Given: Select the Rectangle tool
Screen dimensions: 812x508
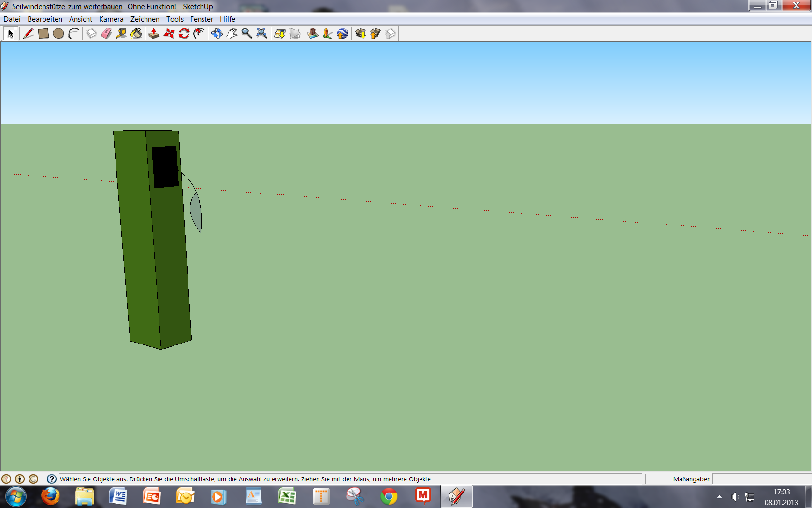Looking at the screenshot, I should pyautogui.click(x=43, y=33).
